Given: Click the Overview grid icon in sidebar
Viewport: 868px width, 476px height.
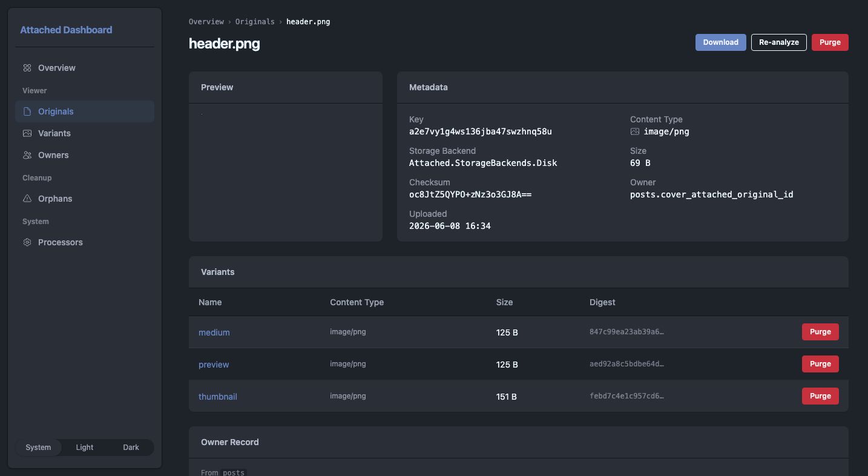Looking at the screenshot, I should pyautogui.click(x=27, y=68).
